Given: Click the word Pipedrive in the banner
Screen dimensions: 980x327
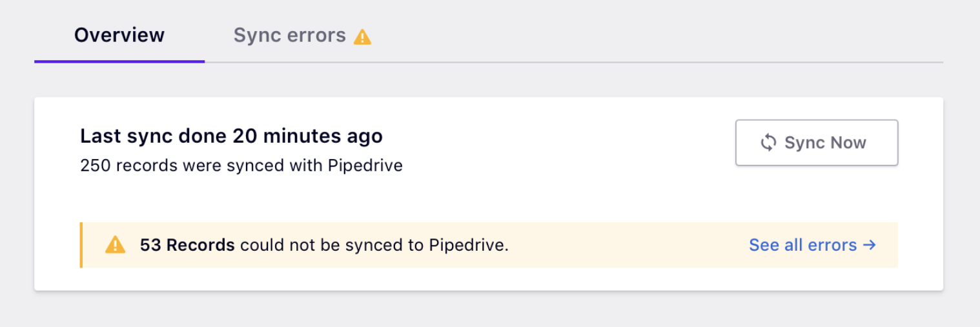Looking at the screenshot, I should pyautogui.click(x=467, y=245).
